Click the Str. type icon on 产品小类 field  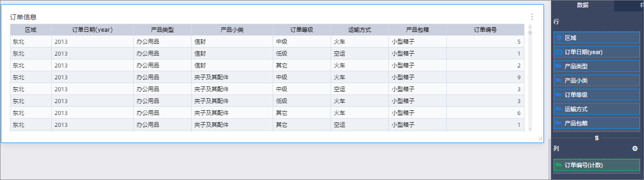point(559,80)
